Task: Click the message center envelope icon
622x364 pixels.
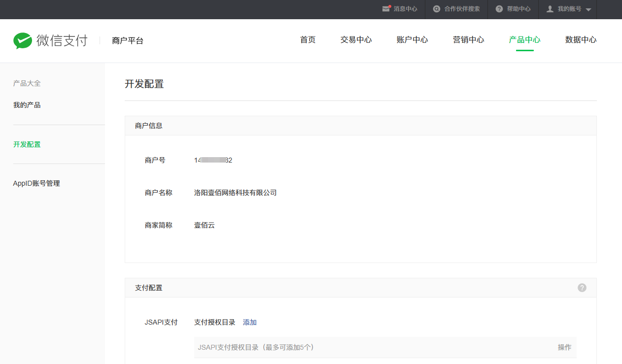Action: (386, 9)
